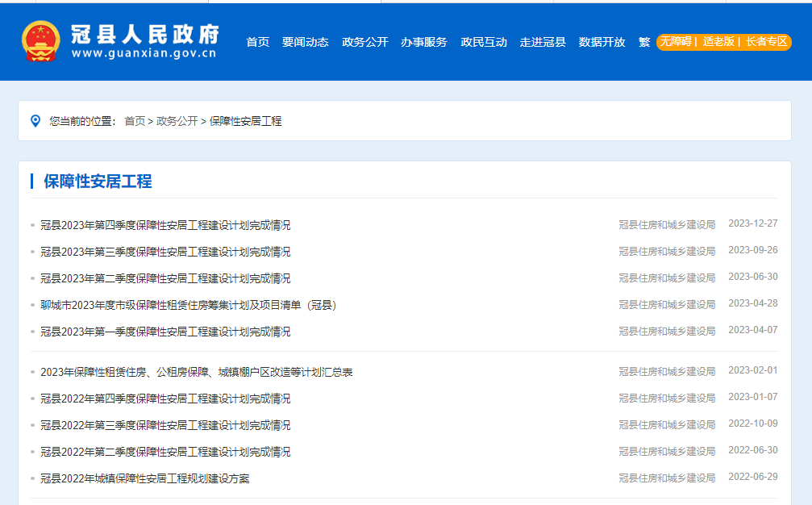Viewport: 812px width, 505px height.
Task: Open 冠县2023年第一季度保障性安居工程 report
Action: [x=165, y=332]
